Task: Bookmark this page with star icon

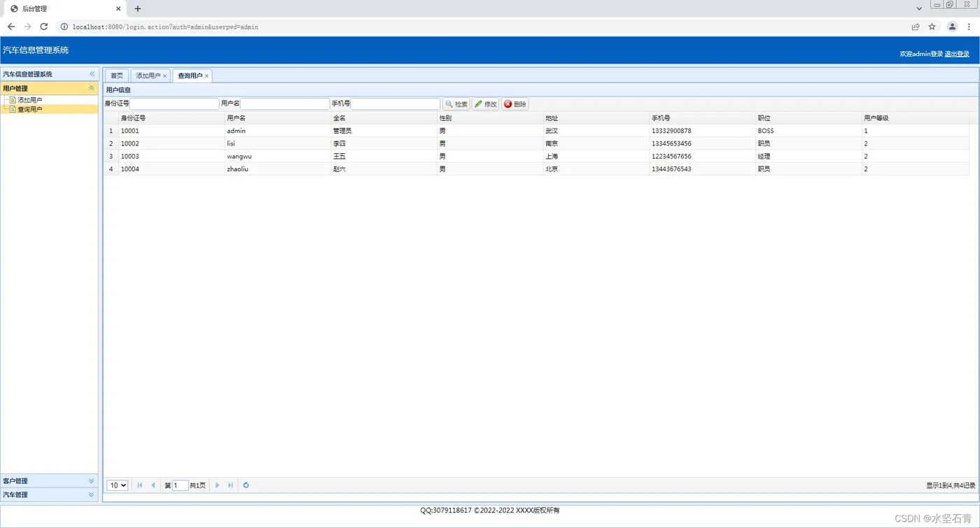Action: pos(932,27)
